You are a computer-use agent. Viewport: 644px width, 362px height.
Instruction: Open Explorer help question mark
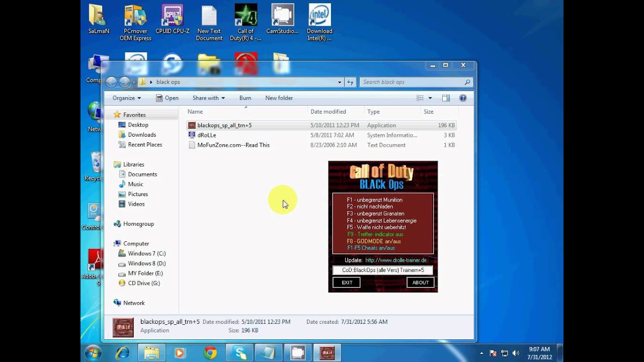click(463, 98)
